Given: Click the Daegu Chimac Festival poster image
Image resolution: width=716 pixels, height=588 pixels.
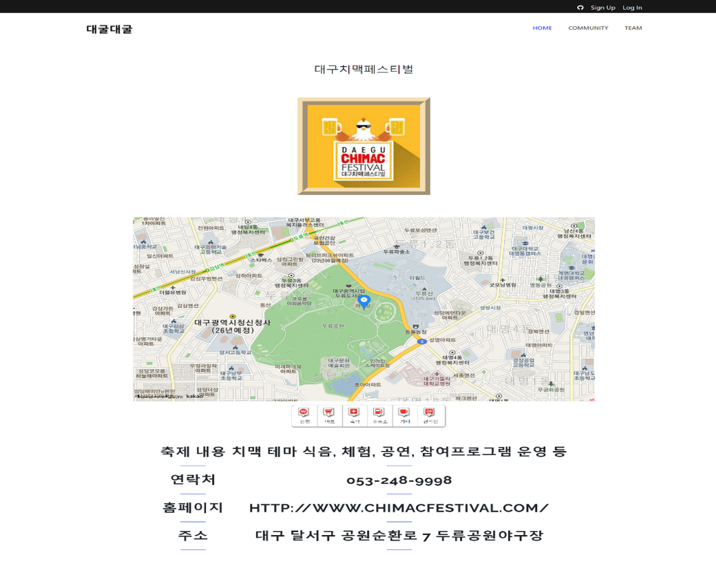Looking at the screenshot, I should (x=364, y=146).
